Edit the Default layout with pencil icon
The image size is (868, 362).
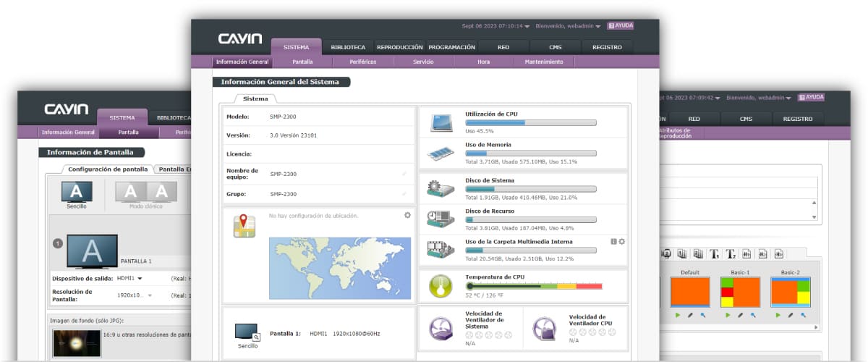689,315
